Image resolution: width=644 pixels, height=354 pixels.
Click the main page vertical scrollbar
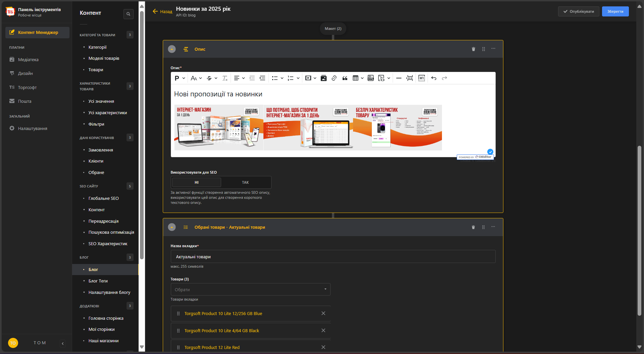[x=639, y=230]
